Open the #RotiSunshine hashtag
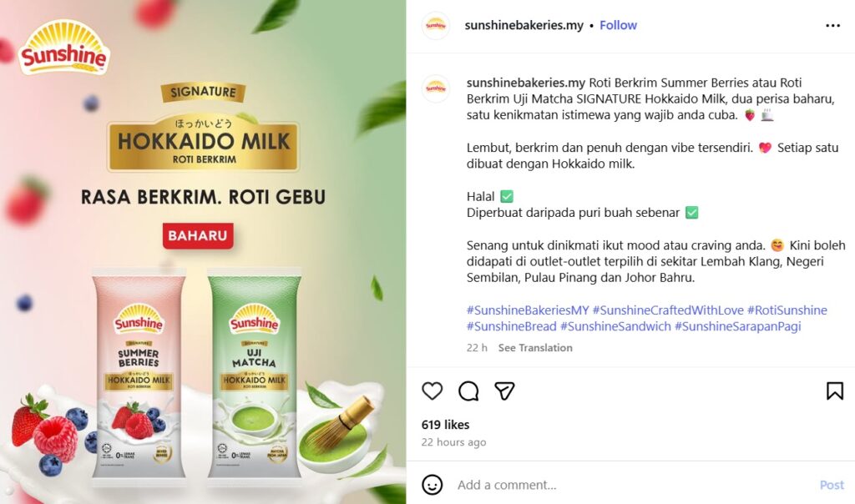This screenshot has height=504, width=855. click(x=787, y=310)
